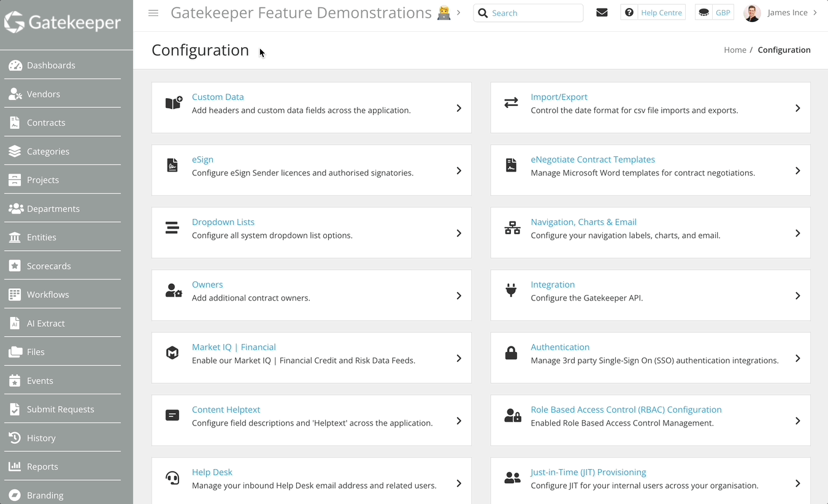The height and width of the screenshot is (504, 828).
Task: Click the Scorecards star icon
Action: click(15, 266)
